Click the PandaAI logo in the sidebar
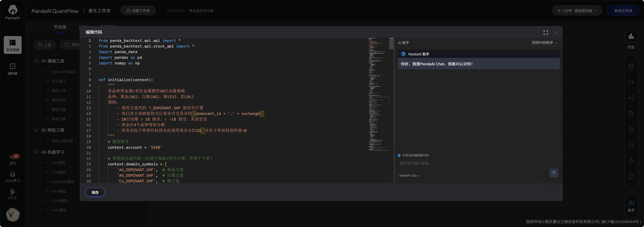 pos(13,12)
